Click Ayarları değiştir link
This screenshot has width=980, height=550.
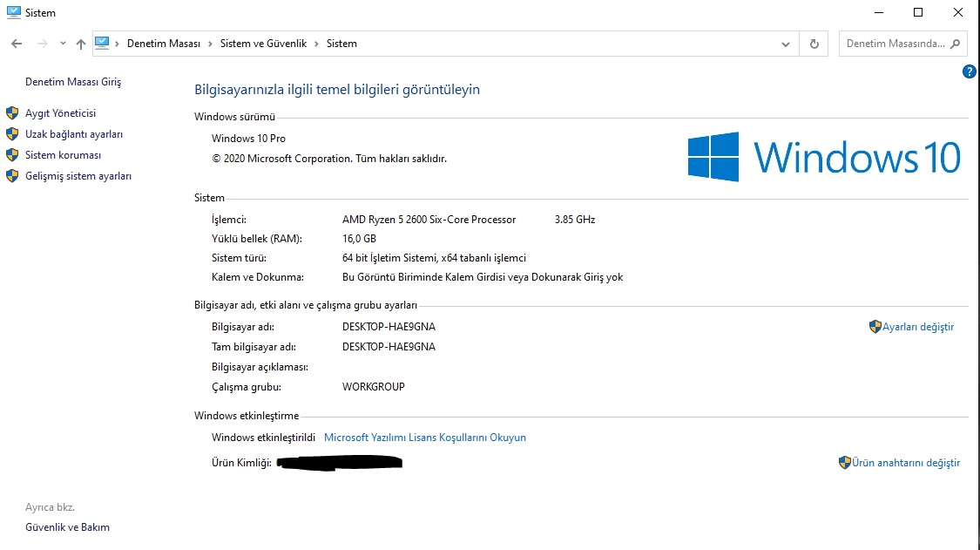pyautogui.click(x=918, y=327)
